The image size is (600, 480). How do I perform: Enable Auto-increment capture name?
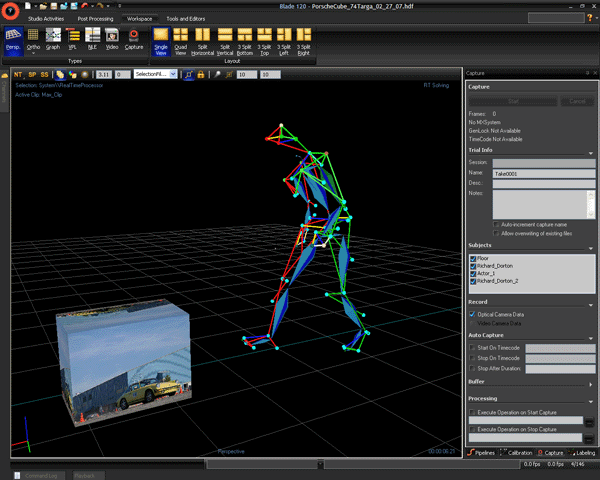[496, 224]
